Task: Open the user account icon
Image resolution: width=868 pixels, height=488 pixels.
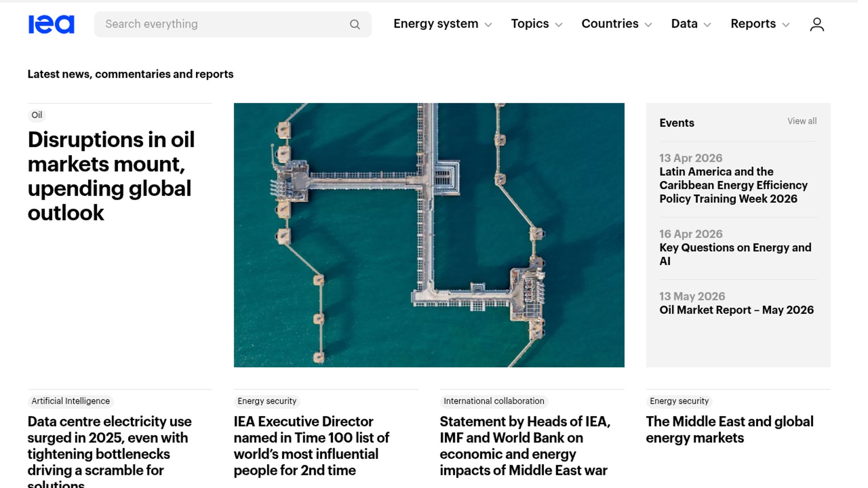Action: tap(816, 24)
